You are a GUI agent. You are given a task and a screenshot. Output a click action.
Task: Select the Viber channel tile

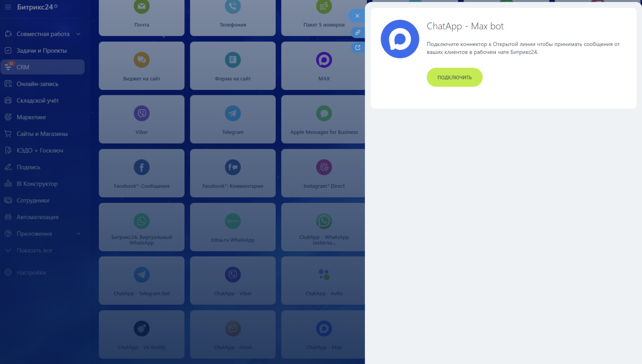[141, 119]
